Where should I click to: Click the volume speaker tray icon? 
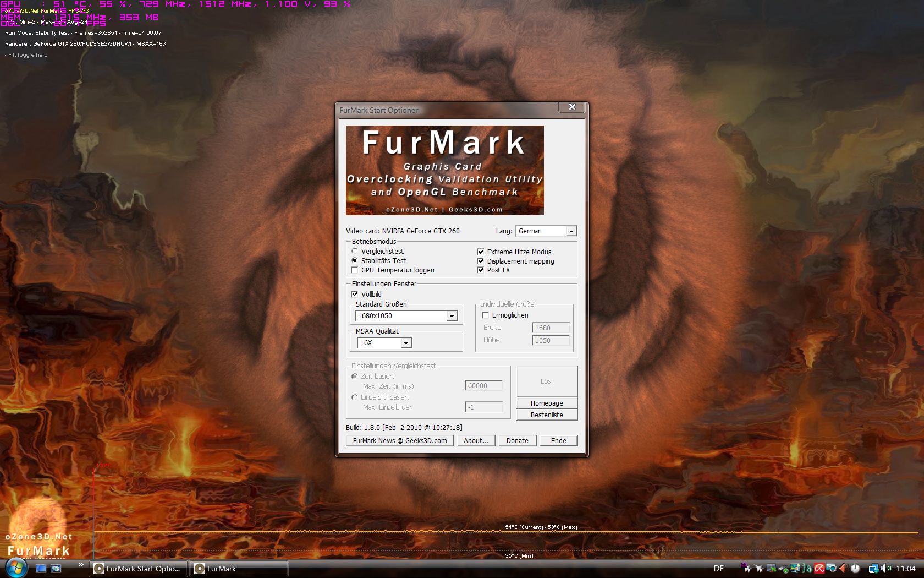click(x=886, y=569)
